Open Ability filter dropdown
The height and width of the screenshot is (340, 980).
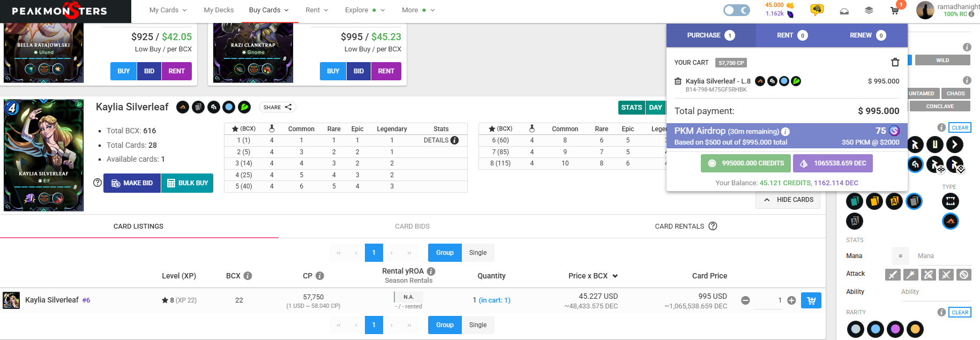click(x=936, y=292)
